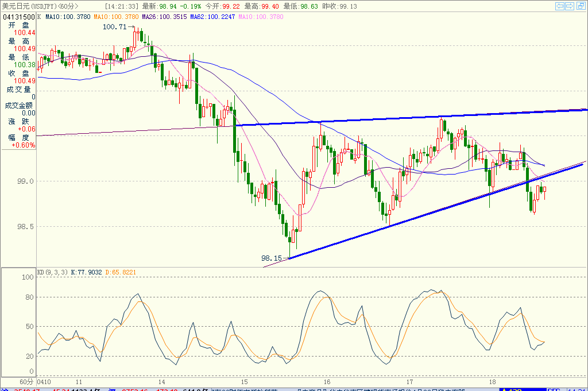
Task: Select the MA62:100.2247 indicator label
Action: click(x=212, y=17)
